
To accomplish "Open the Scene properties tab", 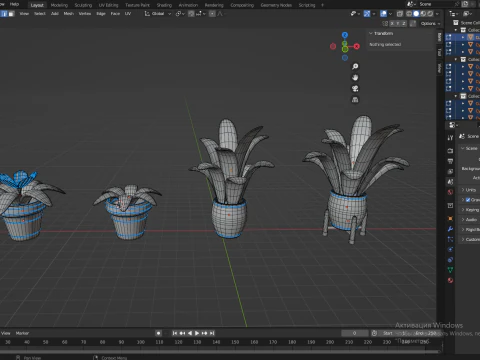I will coord(450,182).
